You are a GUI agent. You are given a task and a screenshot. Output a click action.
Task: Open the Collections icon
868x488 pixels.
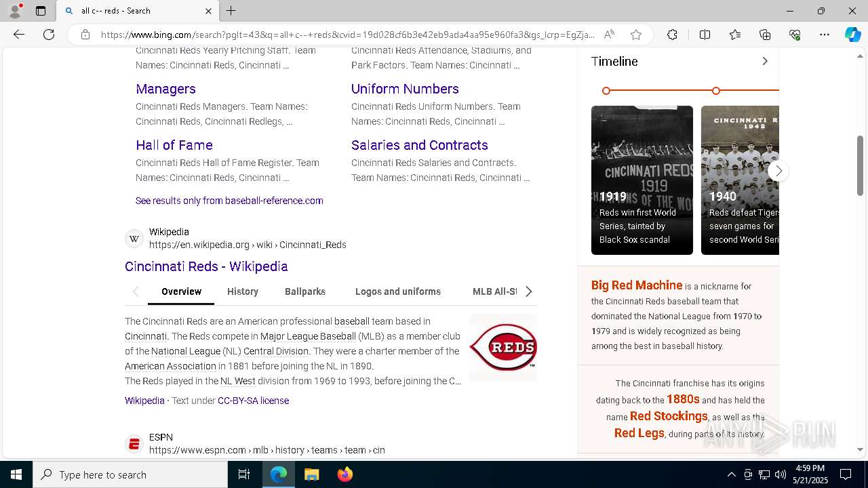765,35
